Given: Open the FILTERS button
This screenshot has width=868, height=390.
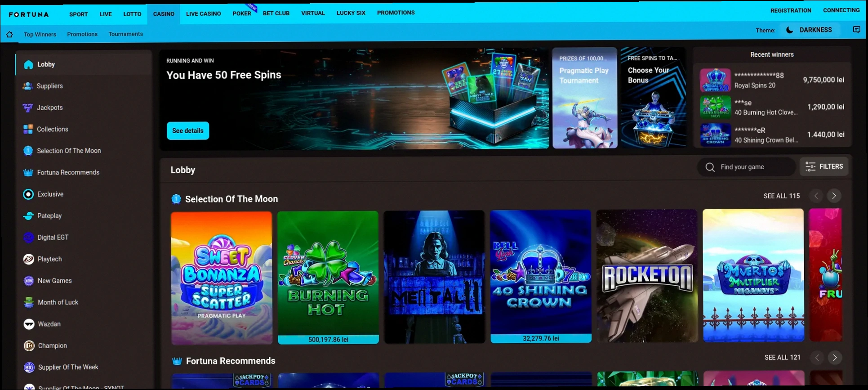Looking at the screenshot, I should 824,166.
